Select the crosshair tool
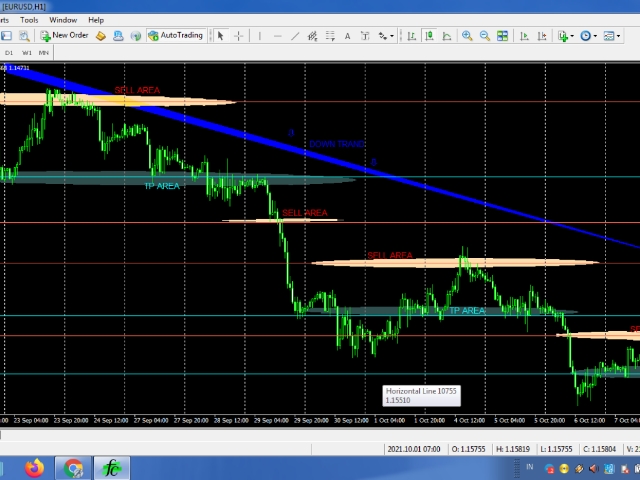This screenshot has height=480, width=640. pos(238,36)
